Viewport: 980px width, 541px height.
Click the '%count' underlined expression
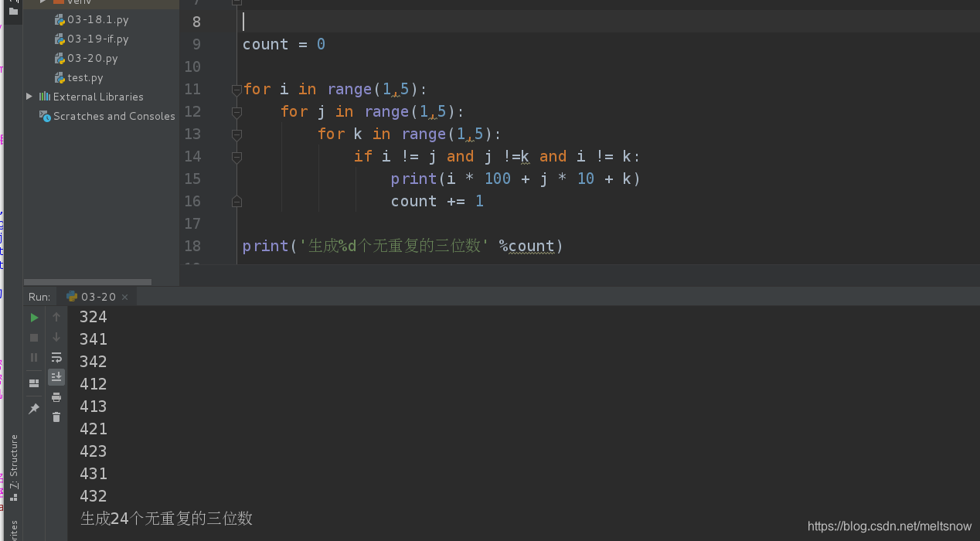pos(527,246)
